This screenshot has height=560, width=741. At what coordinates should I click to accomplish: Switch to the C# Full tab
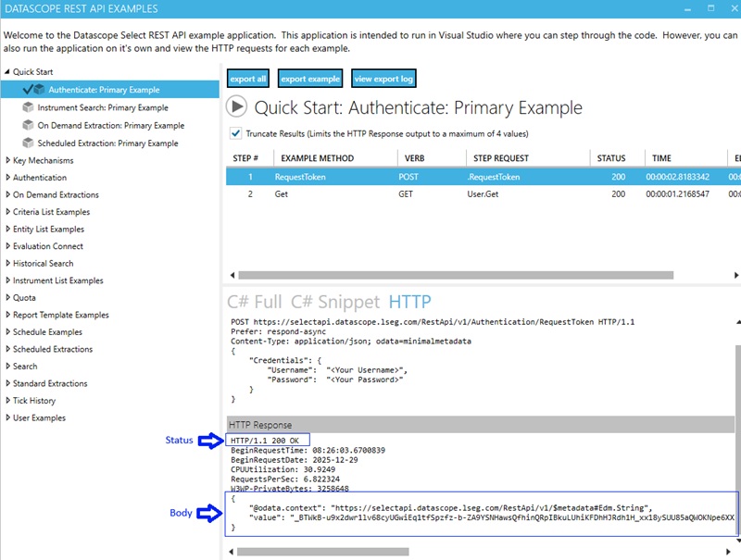254,302
